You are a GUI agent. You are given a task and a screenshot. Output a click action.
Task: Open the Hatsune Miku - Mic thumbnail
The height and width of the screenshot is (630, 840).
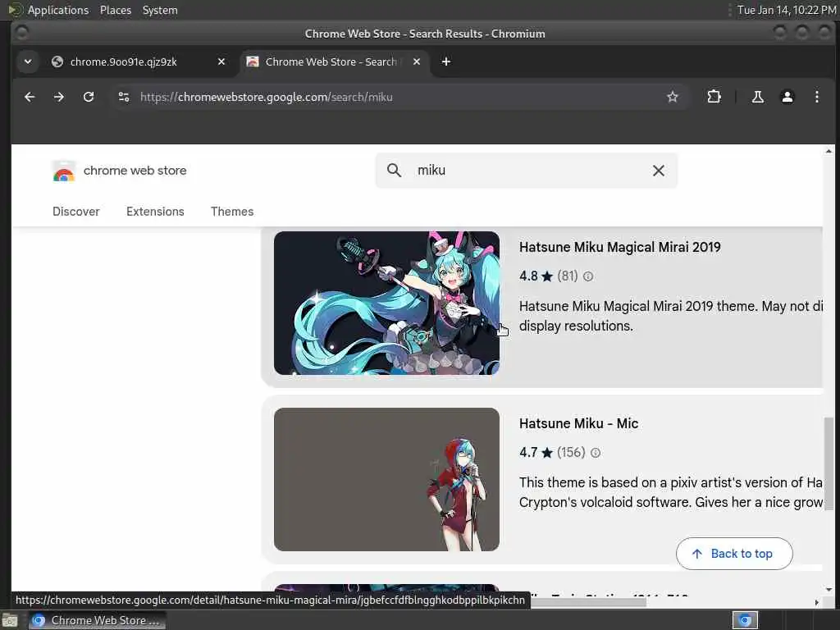click(x=386, y=479)
